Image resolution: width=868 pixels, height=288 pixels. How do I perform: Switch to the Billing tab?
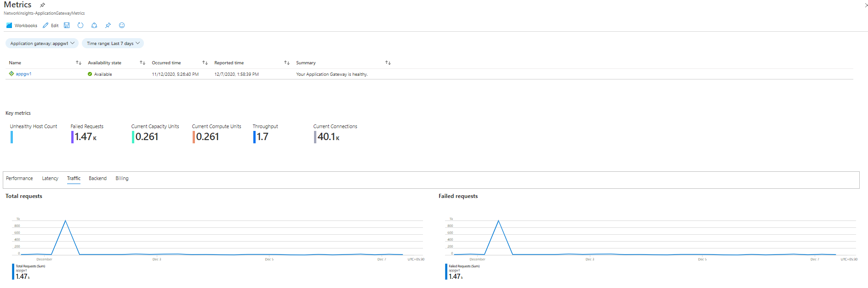(x=122, y=178)
